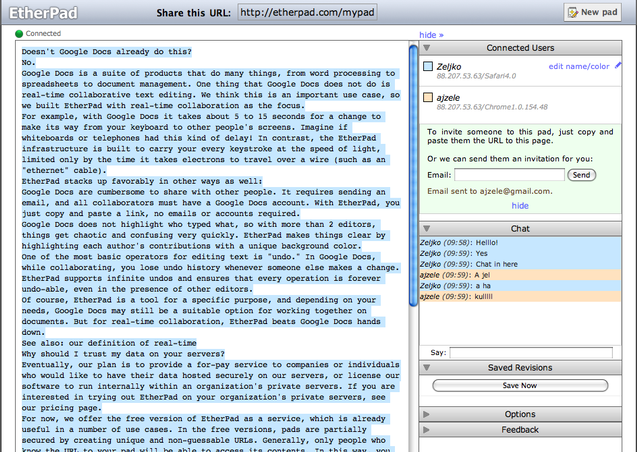Click user name Zeljko in Connected Users
This screenshot has width=637, height=452.
point(449,67)
